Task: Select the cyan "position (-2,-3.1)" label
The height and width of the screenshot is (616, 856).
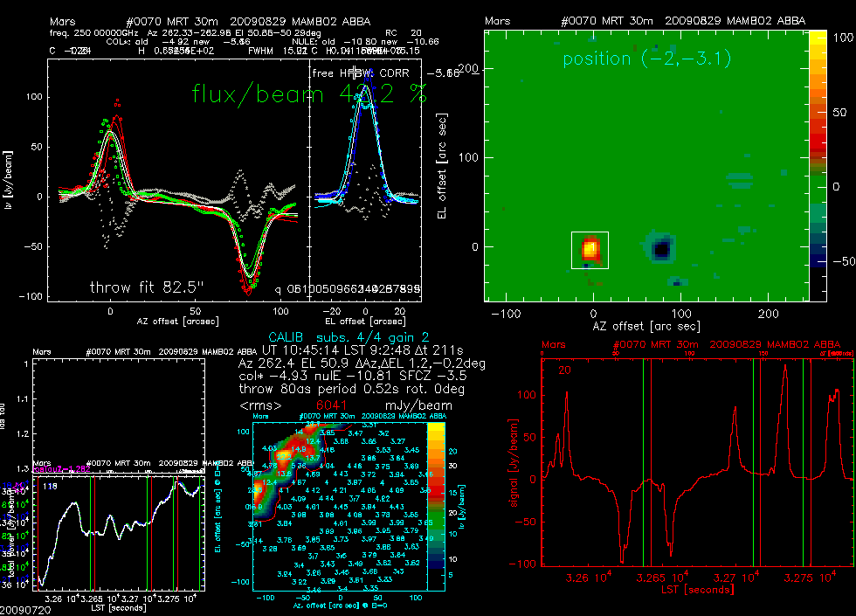Action: [x=646, y=59]
